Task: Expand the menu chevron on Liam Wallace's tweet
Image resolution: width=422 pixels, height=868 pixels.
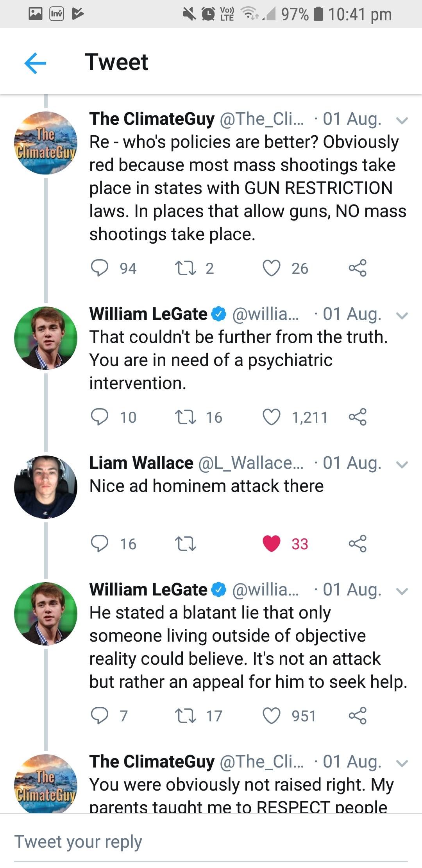Action: pos(402,464)
